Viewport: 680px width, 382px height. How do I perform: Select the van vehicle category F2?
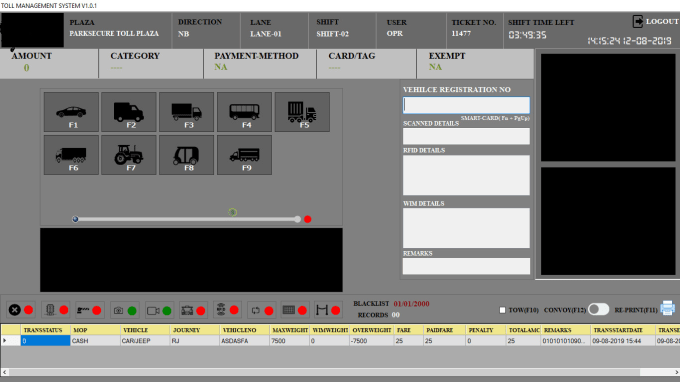click(x=129, y=112)
